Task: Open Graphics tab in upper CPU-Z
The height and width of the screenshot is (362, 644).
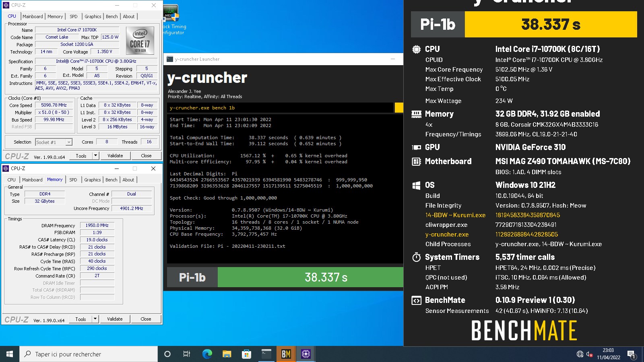Action: pyautogui.click(x=93, y=16)
